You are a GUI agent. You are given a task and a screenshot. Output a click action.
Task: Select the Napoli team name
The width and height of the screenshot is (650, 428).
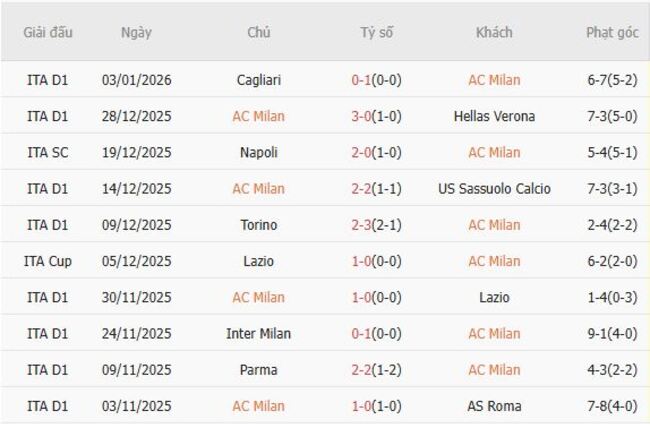click(x=259, y=153)
